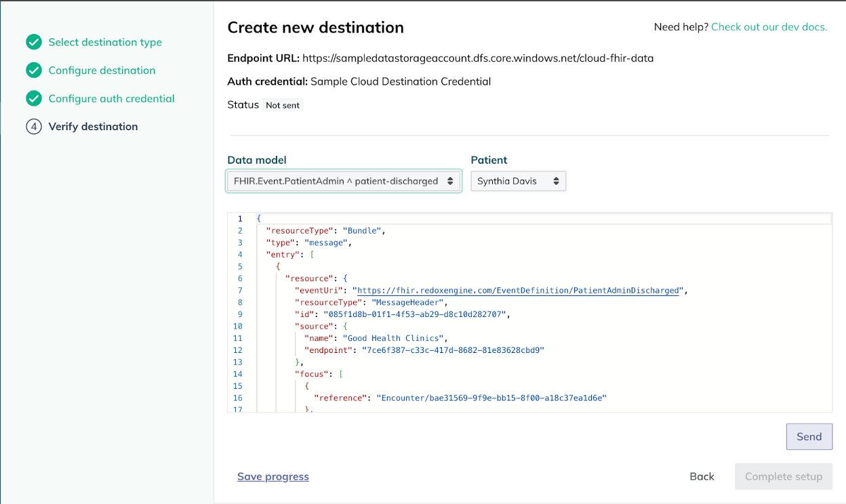Open the Data model dropdown
This screenshot has width=846, height=504.
click(x=344, y=182)
